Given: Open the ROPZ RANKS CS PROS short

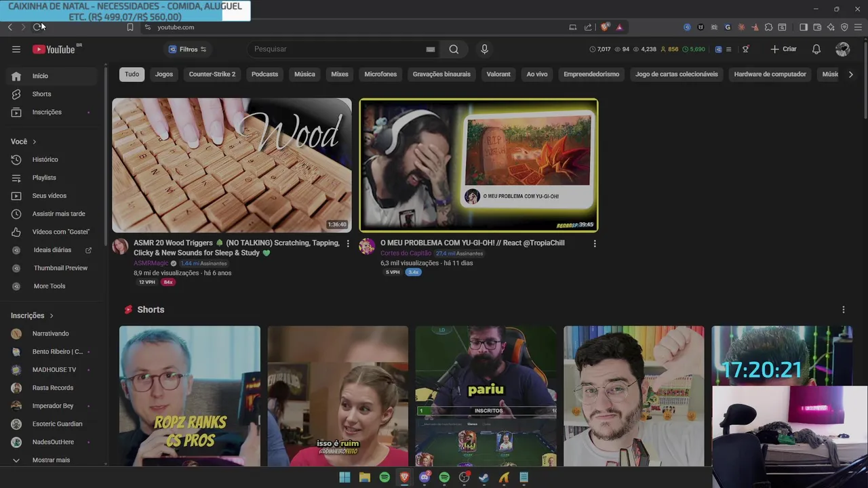Looking at the screenshot, I should pos(190,396).
